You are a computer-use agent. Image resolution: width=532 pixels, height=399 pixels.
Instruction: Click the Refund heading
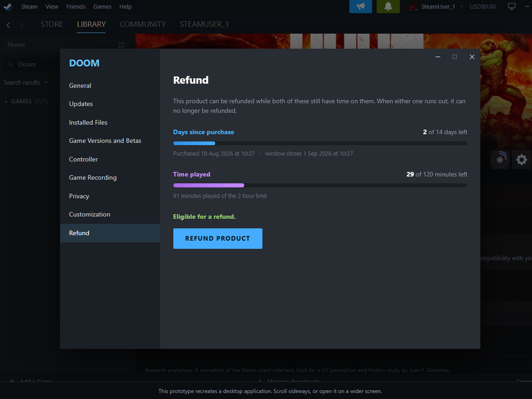tap(191, 80)
